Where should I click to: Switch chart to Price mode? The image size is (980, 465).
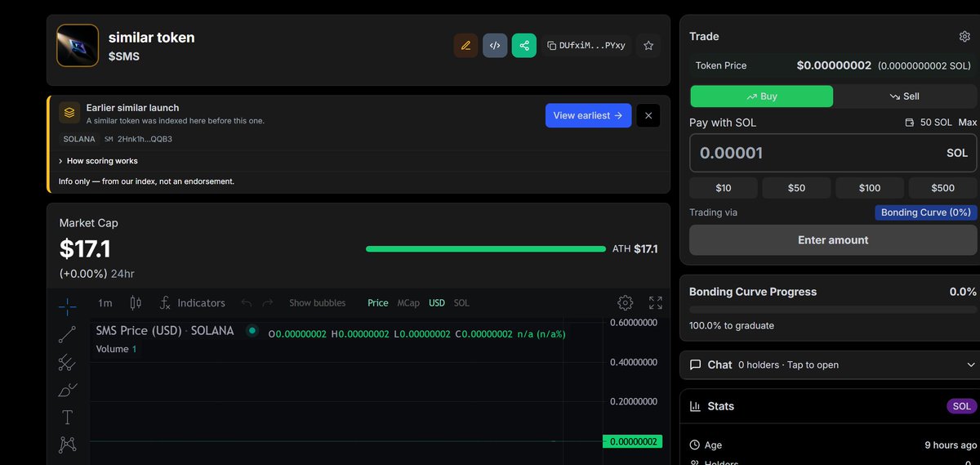click(x=378, y=303)
